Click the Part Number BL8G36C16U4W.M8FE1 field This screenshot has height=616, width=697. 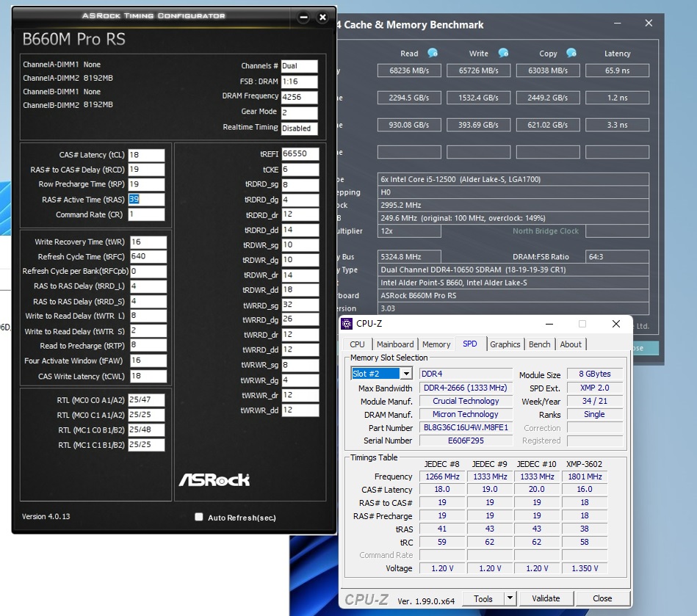pos(466,427)
